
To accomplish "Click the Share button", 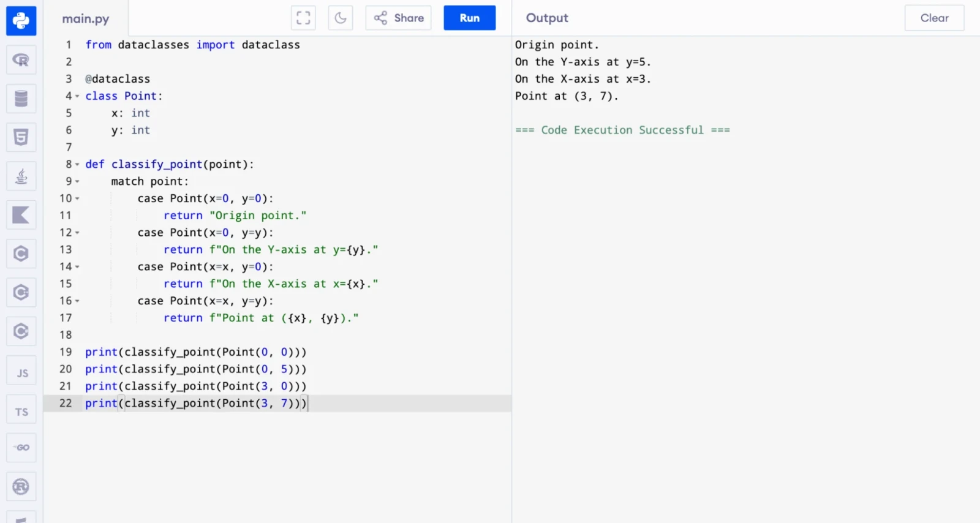I will (399, 18).
